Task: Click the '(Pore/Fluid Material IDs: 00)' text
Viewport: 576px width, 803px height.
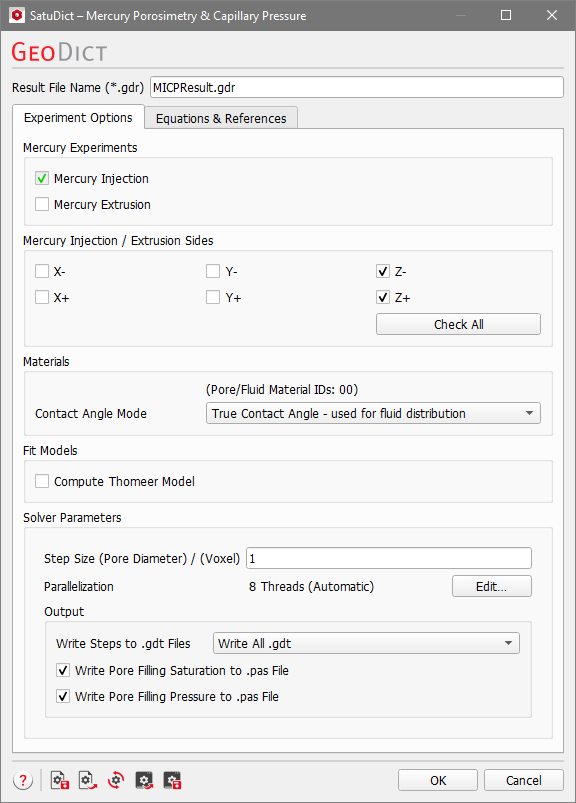Action: point(282,390)
